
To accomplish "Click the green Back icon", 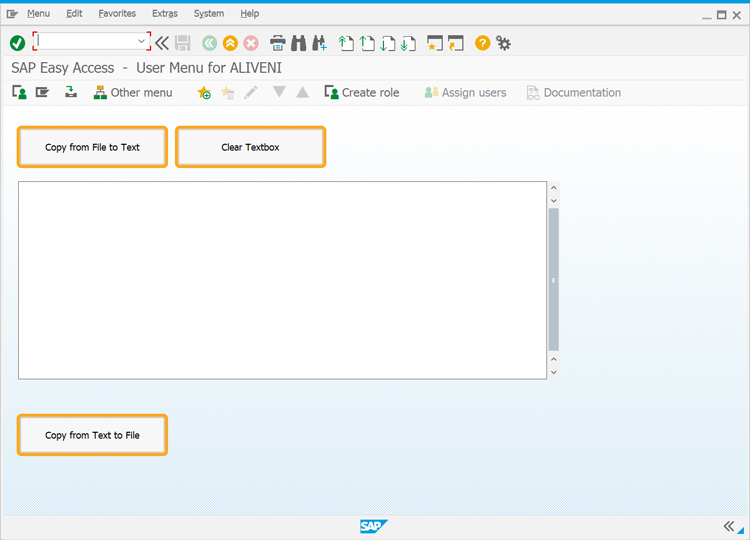I will pyautogui.click(x=209, y=43).
